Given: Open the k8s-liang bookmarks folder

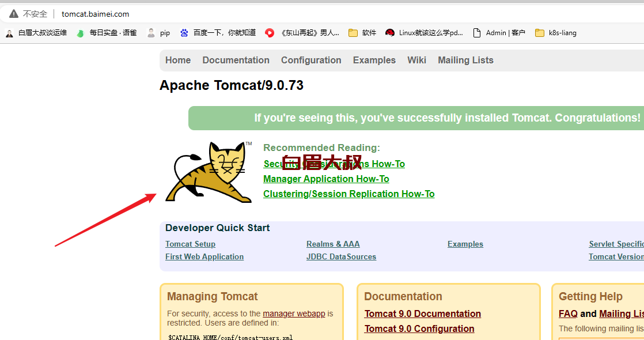Looking at the screenshot, I should pyautogui.click(x=556, y=33).
